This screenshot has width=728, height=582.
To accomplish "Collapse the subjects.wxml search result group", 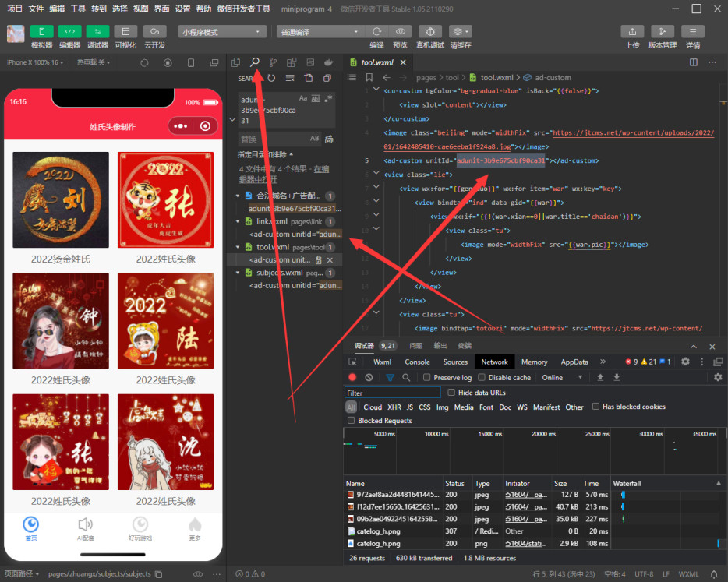I will [x=238, y=273].
